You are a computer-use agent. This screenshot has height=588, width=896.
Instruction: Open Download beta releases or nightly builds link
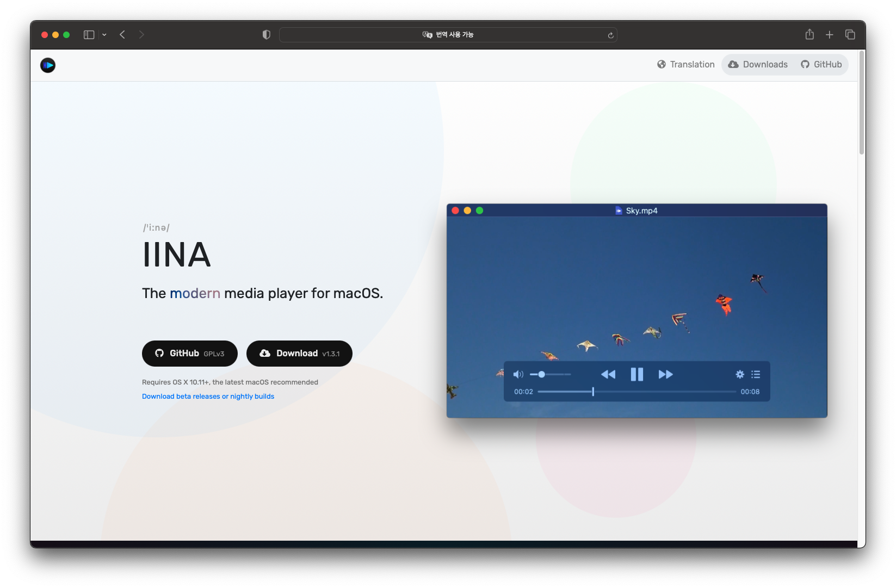(x=208, y=397)
